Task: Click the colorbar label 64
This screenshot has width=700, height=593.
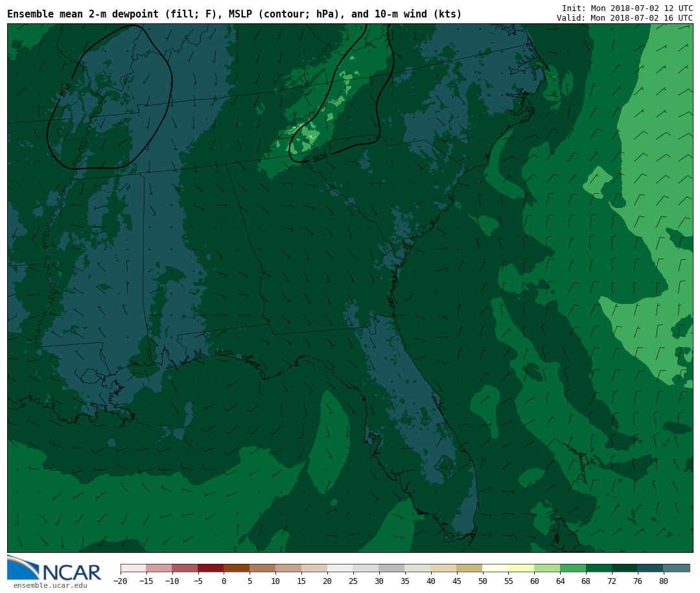Action: 560,581
